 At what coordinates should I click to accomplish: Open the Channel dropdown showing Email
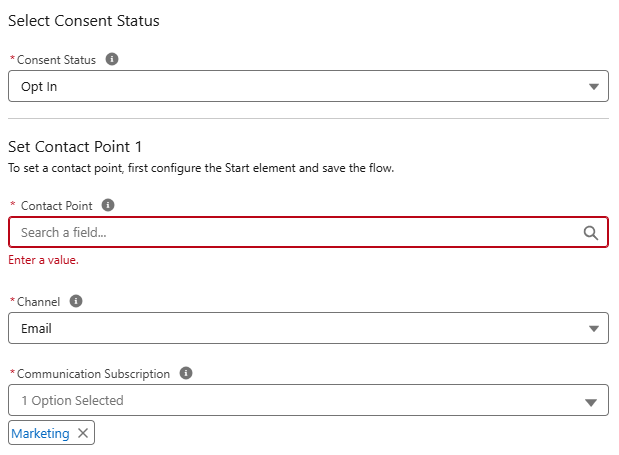tap(300, 328)
